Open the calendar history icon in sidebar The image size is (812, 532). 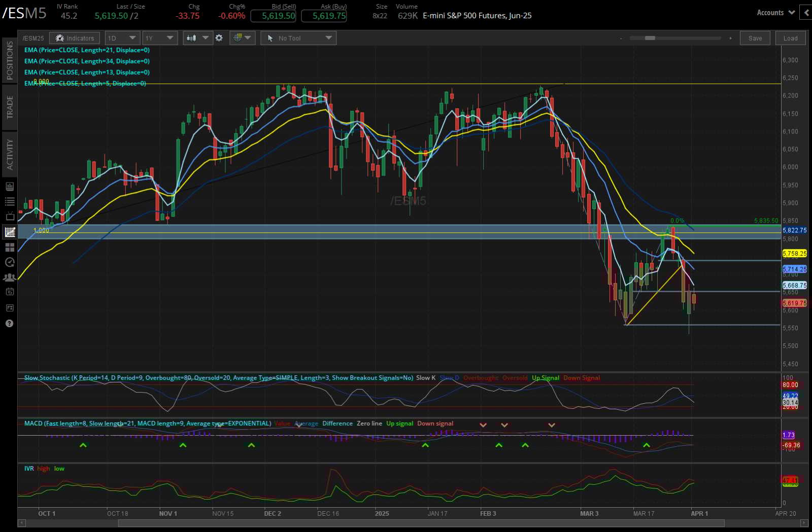9,293
